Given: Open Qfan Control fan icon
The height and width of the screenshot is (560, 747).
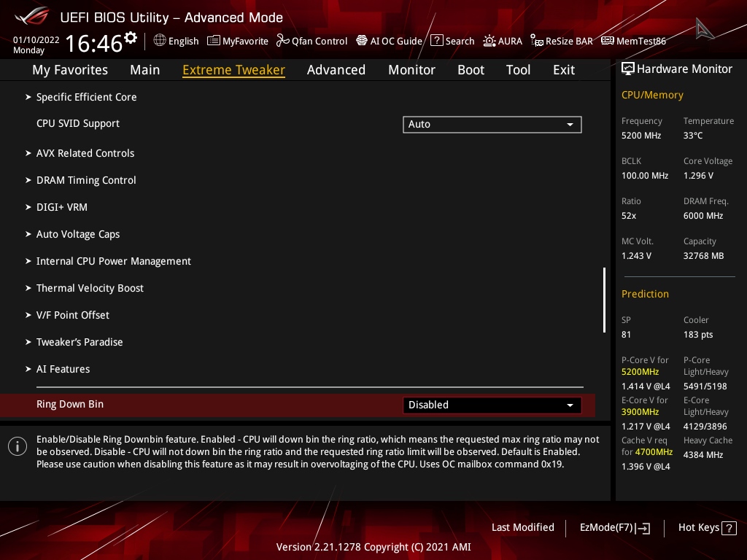Looking at the screenshot, I should tap(282, 41).
